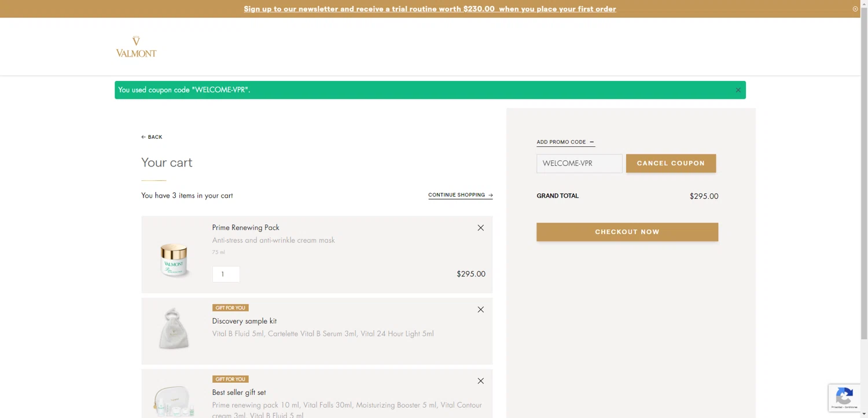Click the page vertical scrollbar
The image size is (868, 418).
(864, 173)
